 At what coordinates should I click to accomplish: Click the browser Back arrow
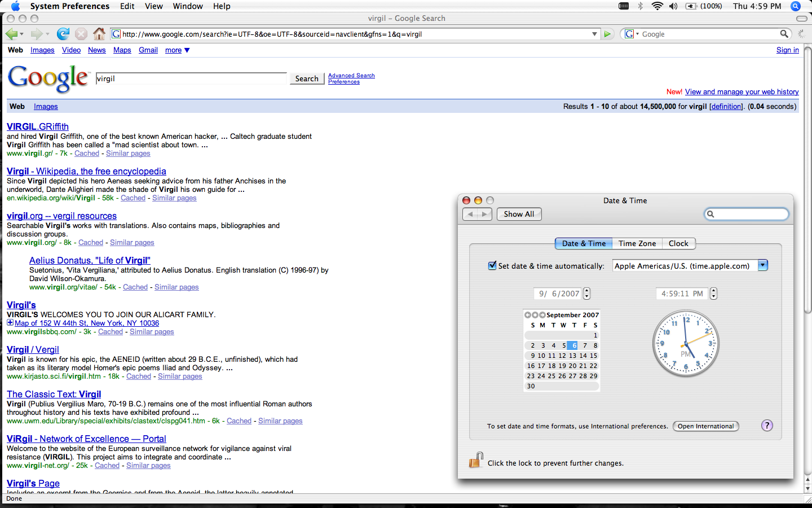pyautogui.click(x=11, y=34)
